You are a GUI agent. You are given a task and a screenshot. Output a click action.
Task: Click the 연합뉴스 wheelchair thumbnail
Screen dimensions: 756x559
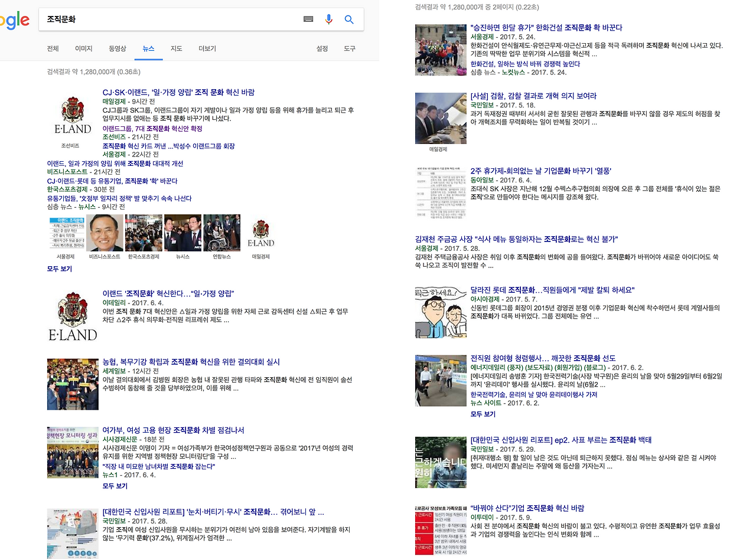[x=222, y=233]
